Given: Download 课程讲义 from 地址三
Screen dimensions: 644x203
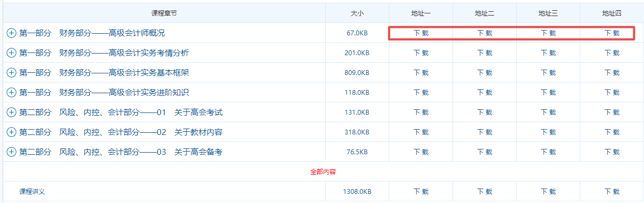Looking at the screenshot, I should tap(548, 192).
